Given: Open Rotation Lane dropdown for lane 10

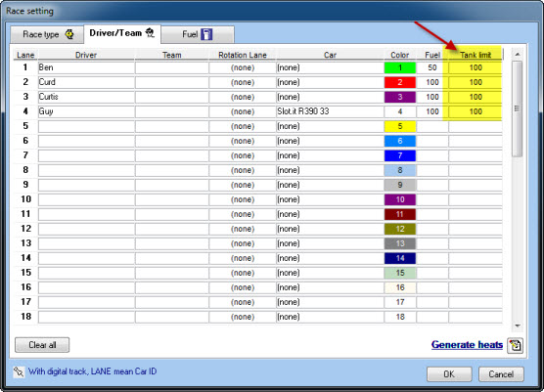Looking at the screenshot, I should coord(243,199).
